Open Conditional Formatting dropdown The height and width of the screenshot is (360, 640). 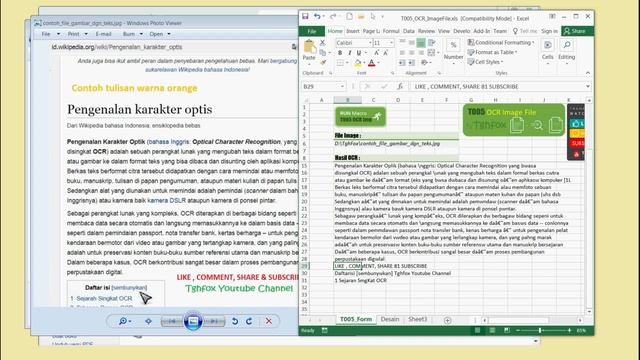point(501,42)
